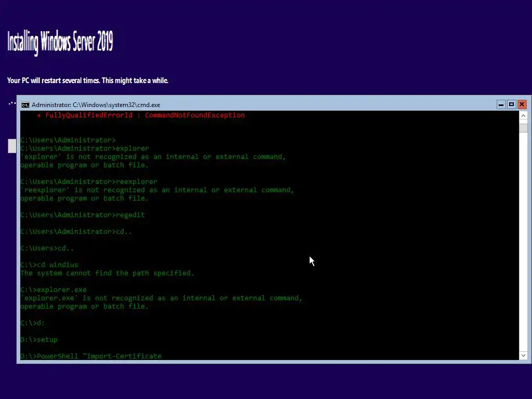This screenshot has height=399, width=532.
Task: Click 'Your PC will restart several times' text
Action: coord(88,81)
